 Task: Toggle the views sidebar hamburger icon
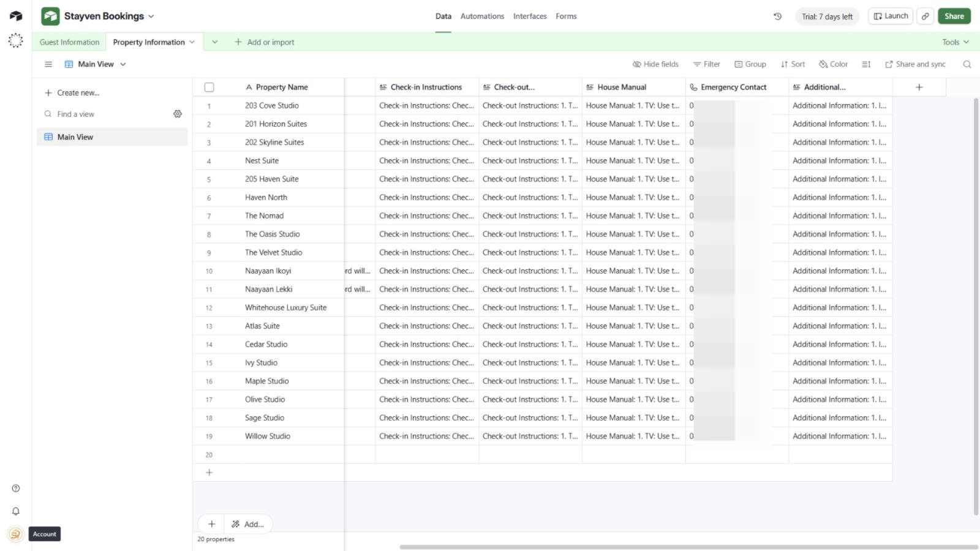48,64
